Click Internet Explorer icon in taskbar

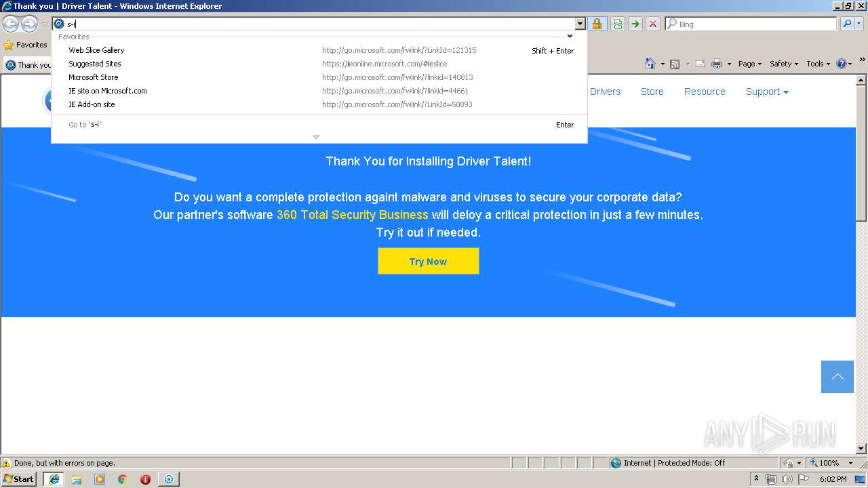(54, 479)
